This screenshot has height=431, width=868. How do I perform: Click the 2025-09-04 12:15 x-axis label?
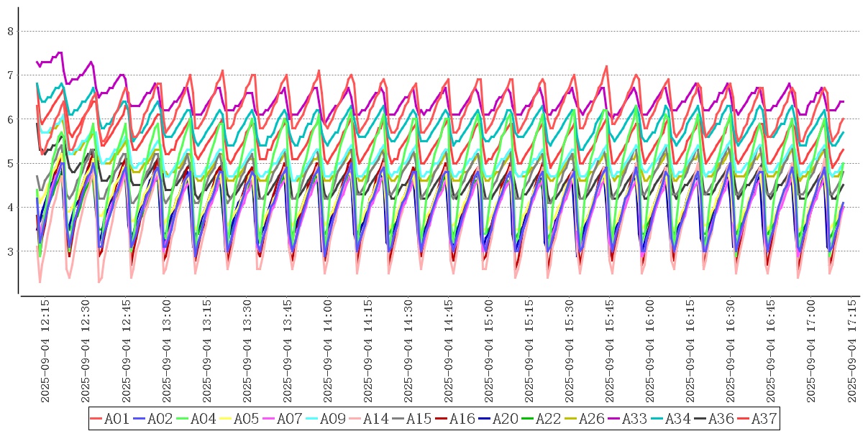(x=45, y=351)
